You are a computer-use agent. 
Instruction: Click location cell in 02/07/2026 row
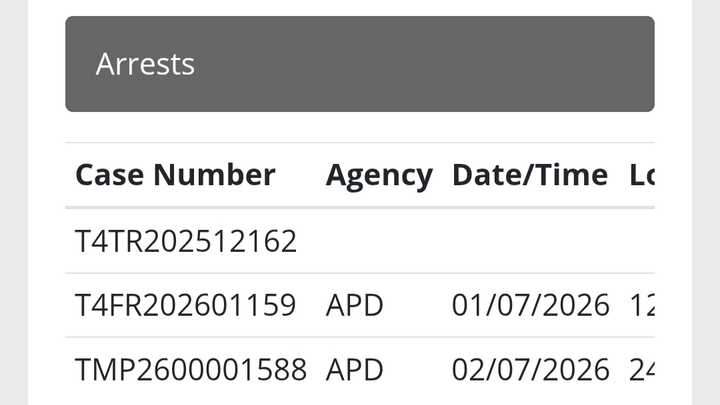coord(641,369)
